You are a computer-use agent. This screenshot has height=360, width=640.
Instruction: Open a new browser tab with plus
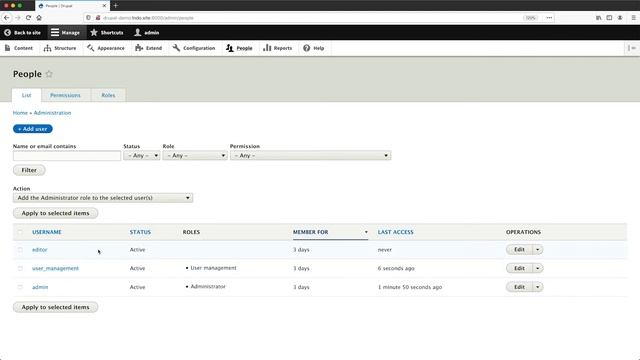[x=116, y=6]
